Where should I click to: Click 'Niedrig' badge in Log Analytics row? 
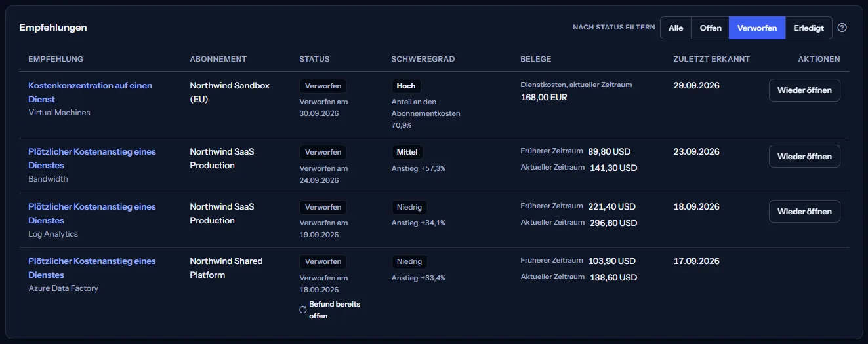pyautogui.click(x=409, y=207)
